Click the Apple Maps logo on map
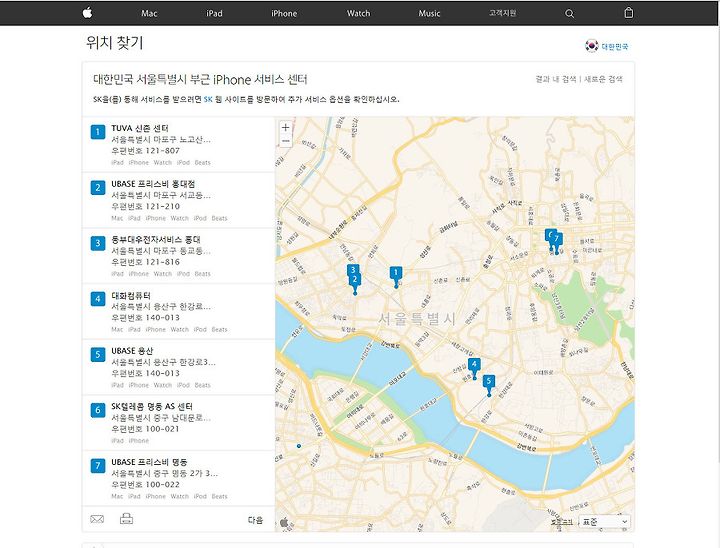720x548 pixels. [x=284, y=522]
